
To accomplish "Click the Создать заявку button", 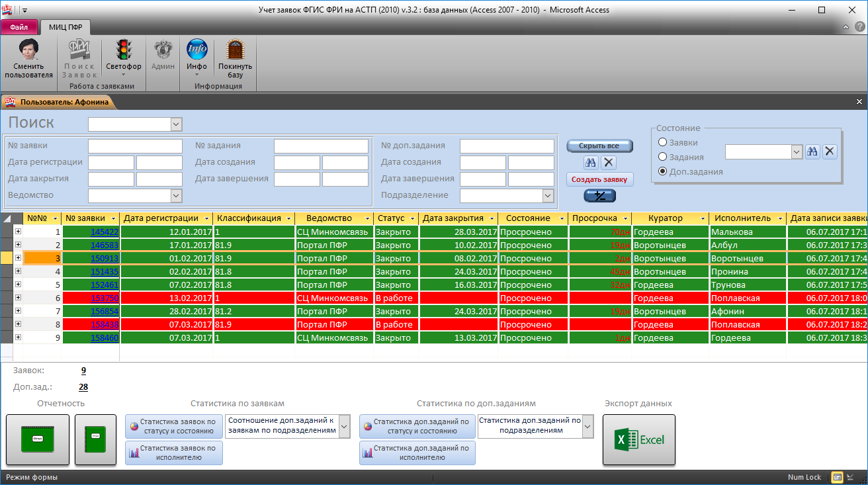I will point(599,179).
